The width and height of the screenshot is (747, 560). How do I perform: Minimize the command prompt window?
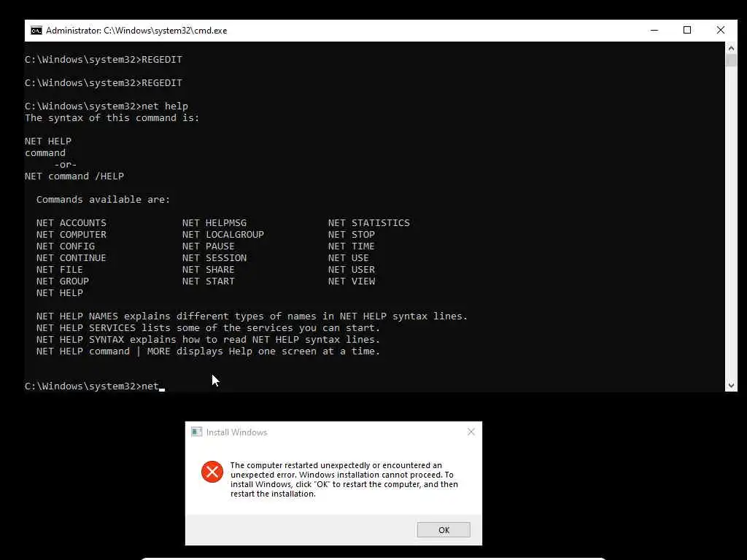coord(654,30)
